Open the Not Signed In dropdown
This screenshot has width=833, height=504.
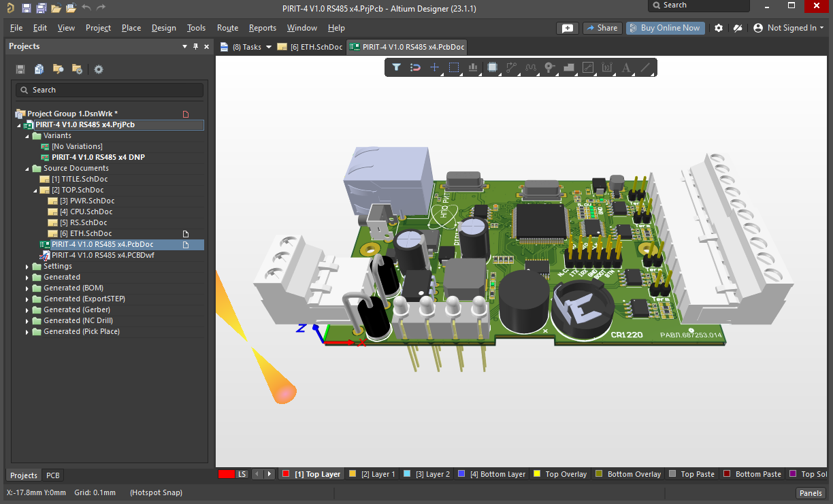789,28
